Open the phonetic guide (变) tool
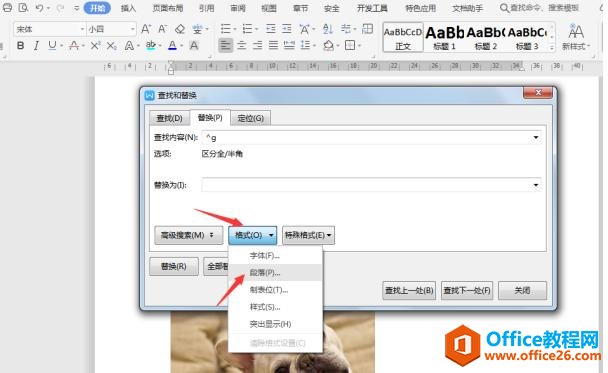This screenshot has width=608, height=373. click(x=197, y=29)
